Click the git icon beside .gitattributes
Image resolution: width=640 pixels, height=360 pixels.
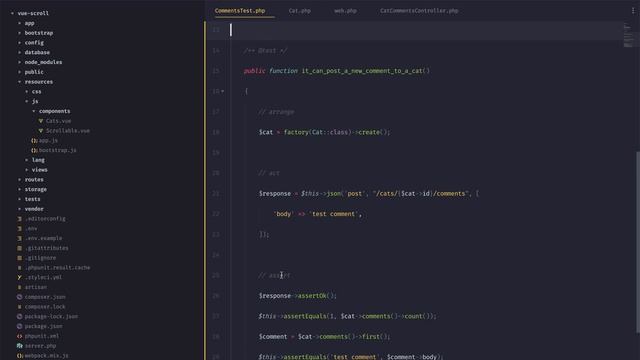point(20,248)
